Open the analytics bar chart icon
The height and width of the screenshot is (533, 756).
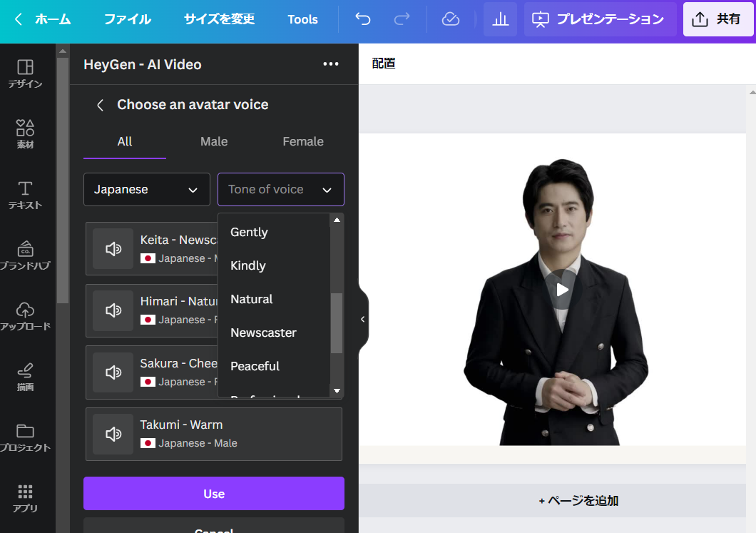coord(500,19)
